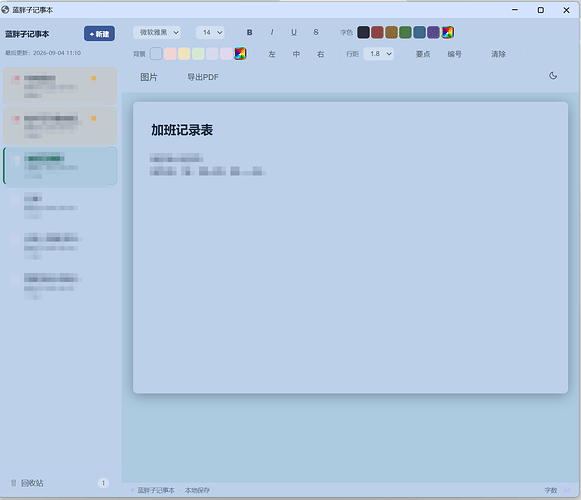Click the 新建 new note button

[x=99, y=34]
